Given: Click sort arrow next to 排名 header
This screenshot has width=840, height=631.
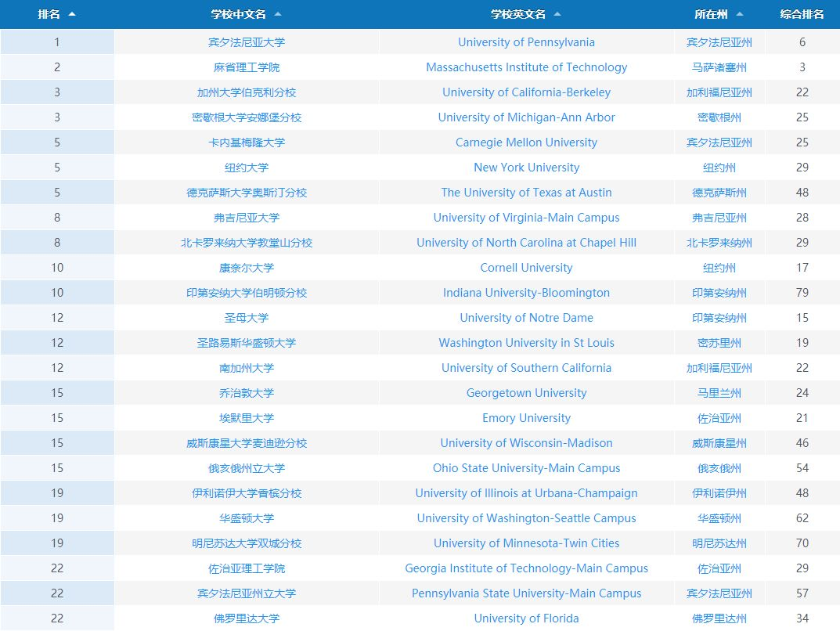Looking at the screenshot, I should (x=72, y=14).
